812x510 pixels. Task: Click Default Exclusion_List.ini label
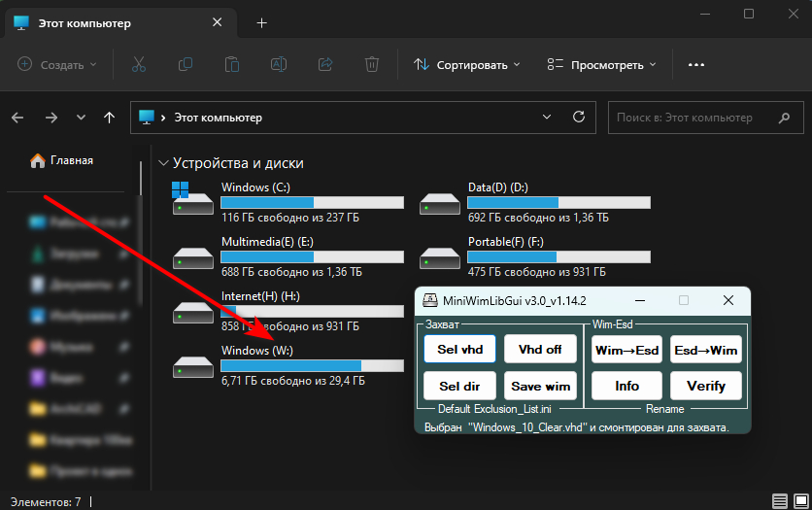(x=494, y=409)
